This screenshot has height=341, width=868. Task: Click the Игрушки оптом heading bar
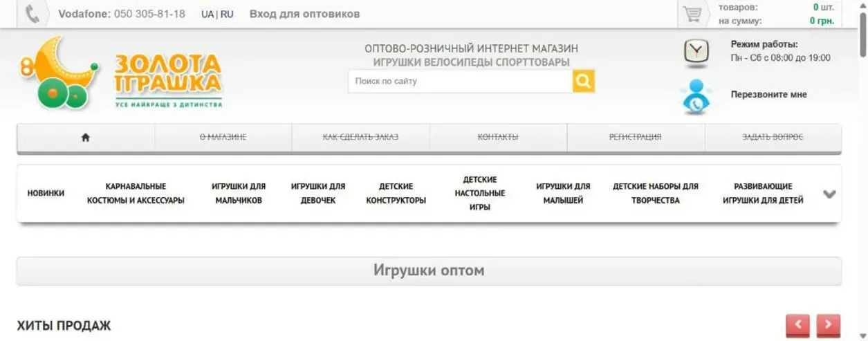click(429, 270)
